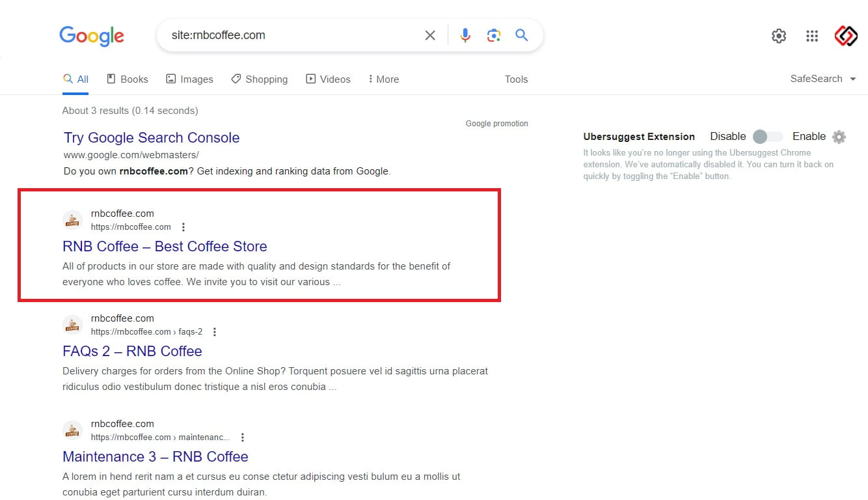Open the Google apps grid
The width and height of the screenshot is (868, 500).
[x=812, y=36]
